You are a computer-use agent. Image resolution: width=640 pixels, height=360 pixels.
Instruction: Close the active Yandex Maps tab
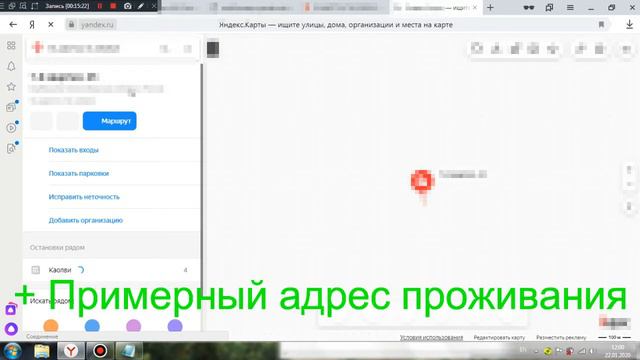pyautogui.click(x=475, y=7)
